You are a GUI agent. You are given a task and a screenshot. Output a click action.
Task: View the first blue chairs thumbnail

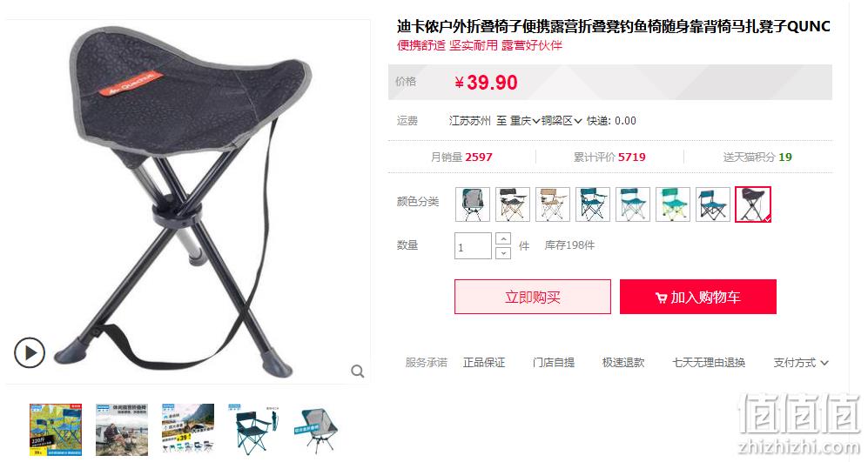coord(56,429)
